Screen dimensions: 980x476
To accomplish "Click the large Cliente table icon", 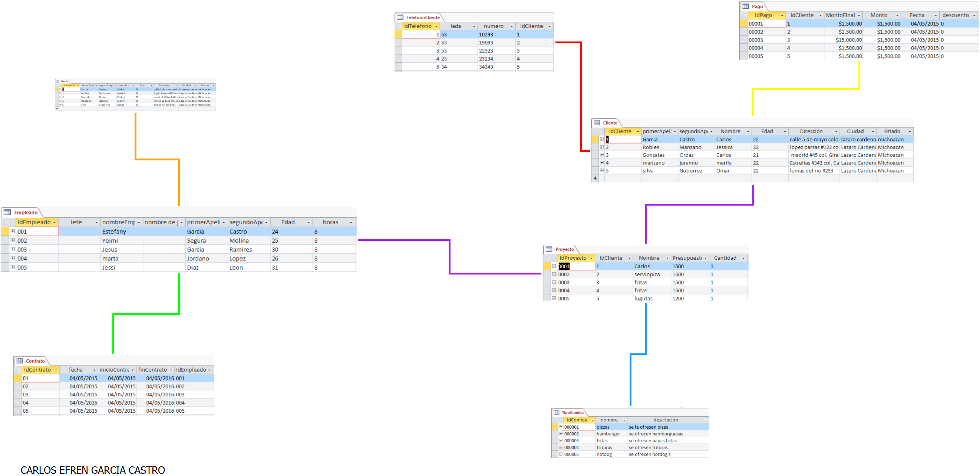I will point(597,123).
